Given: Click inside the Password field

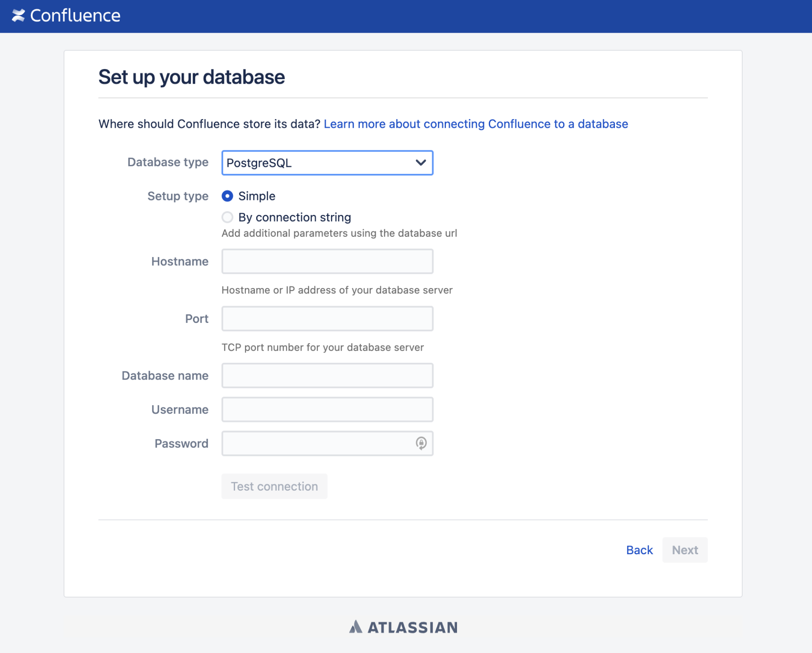Looking at the screenshot, I should click(318, 443).
